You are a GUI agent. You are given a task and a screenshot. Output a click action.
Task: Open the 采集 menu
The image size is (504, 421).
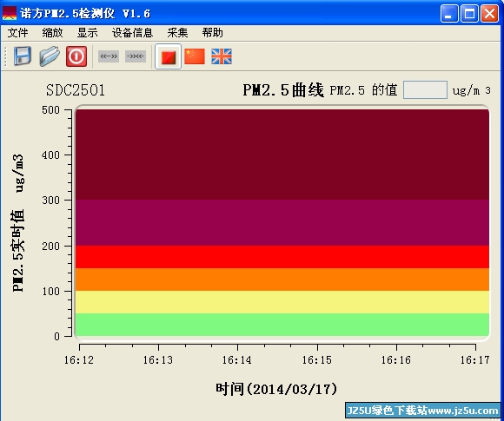coord(177,33)
